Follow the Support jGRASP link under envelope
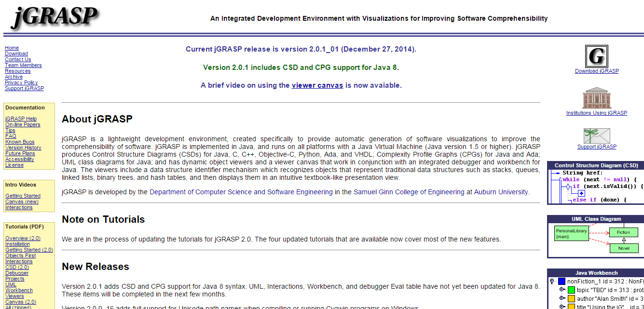This screenshot has height=309, width=644. tap(597, 147)
